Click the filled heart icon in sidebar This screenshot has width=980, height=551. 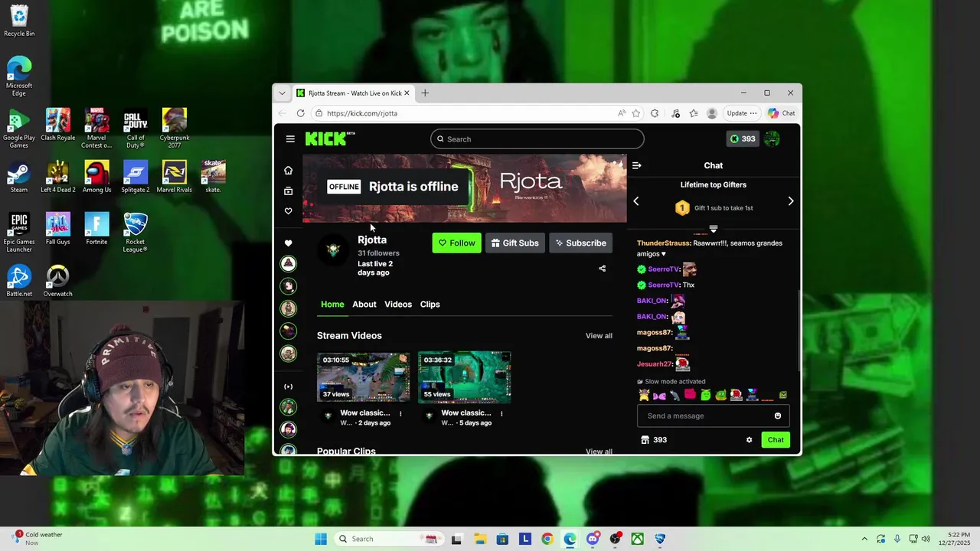click(x=288, y=243)
